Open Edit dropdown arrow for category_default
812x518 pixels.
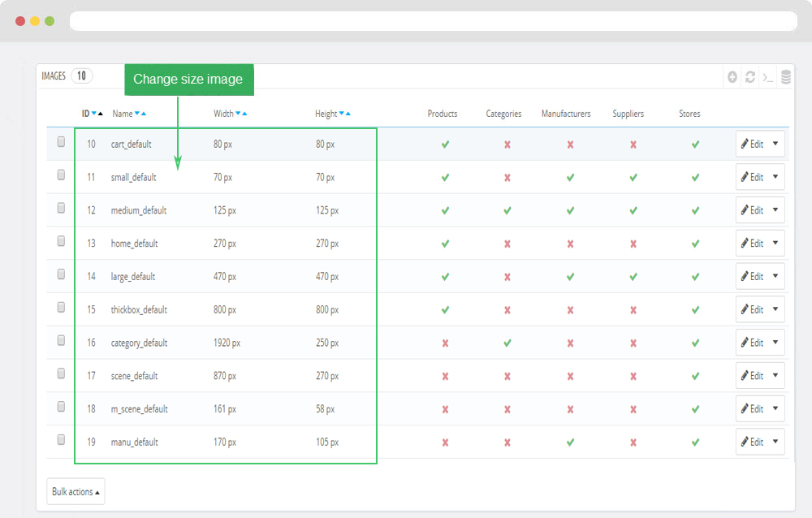(775, 343)
